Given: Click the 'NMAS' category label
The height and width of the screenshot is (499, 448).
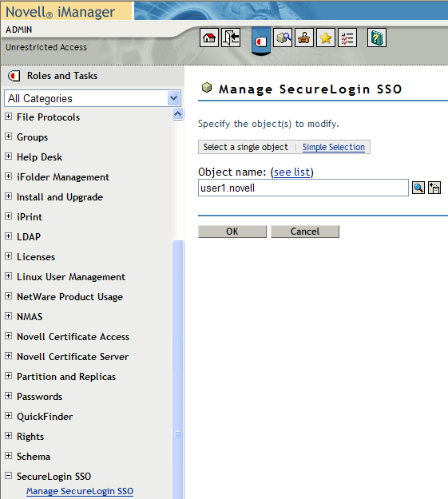Looking at the screenshot, I should point(30,317).
